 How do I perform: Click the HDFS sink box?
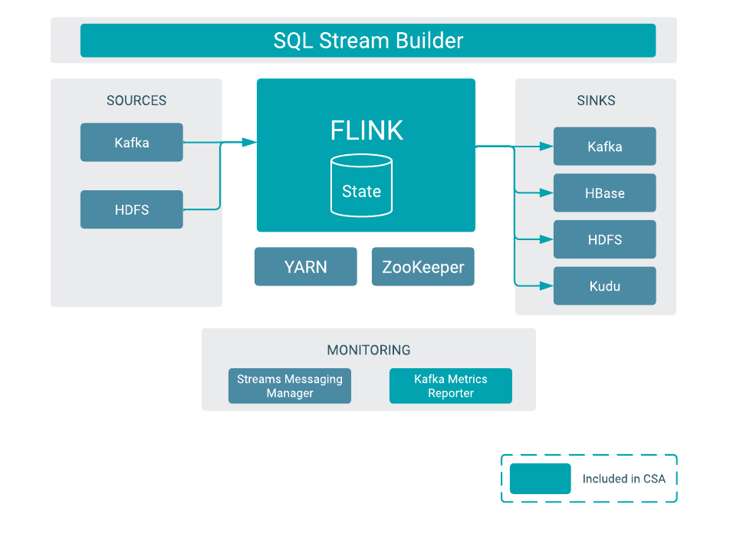(x=604, y=240)
